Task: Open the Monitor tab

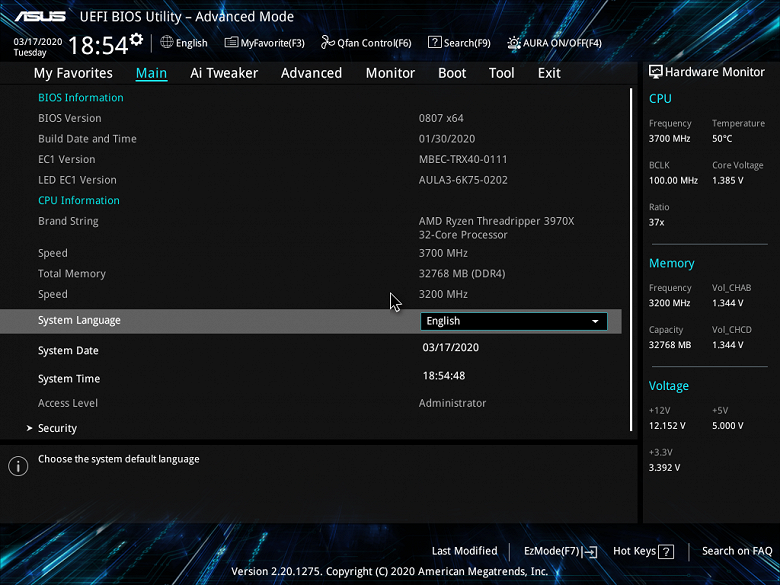Action: [x=390, y=73]
